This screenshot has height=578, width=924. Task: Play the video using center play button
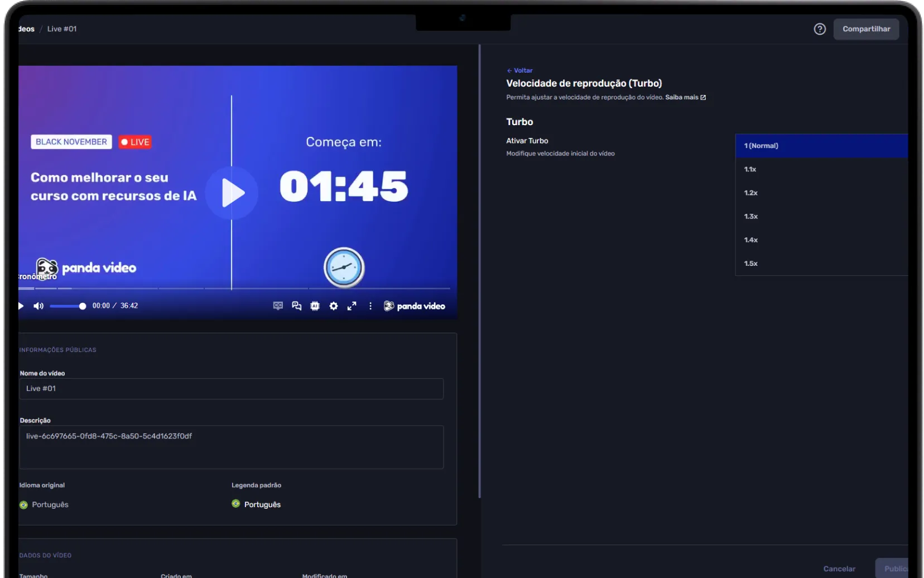(x=232, y=193)
